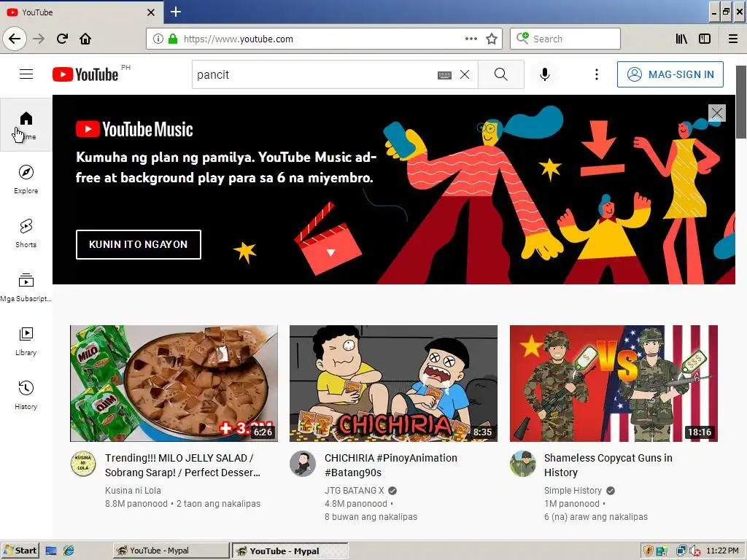The image size is (747, 560).
Task: Click the JTG BATANG X channel avatar
Action: click(x=303, y=464)
